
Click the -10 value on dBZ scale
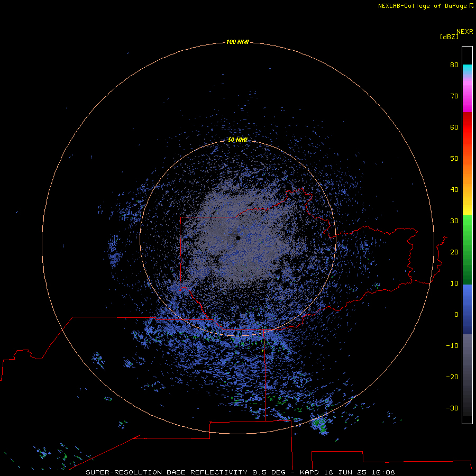coord(452,346)
